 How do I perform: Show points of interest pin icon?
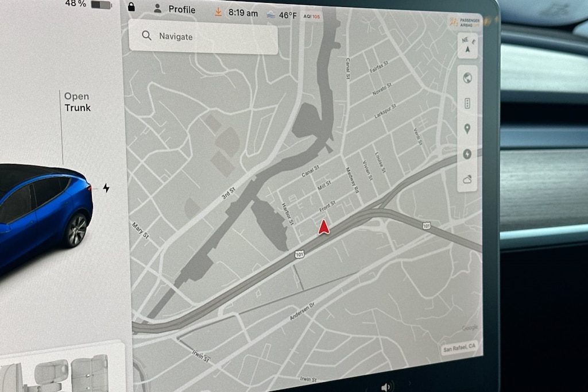click(467, 129)
